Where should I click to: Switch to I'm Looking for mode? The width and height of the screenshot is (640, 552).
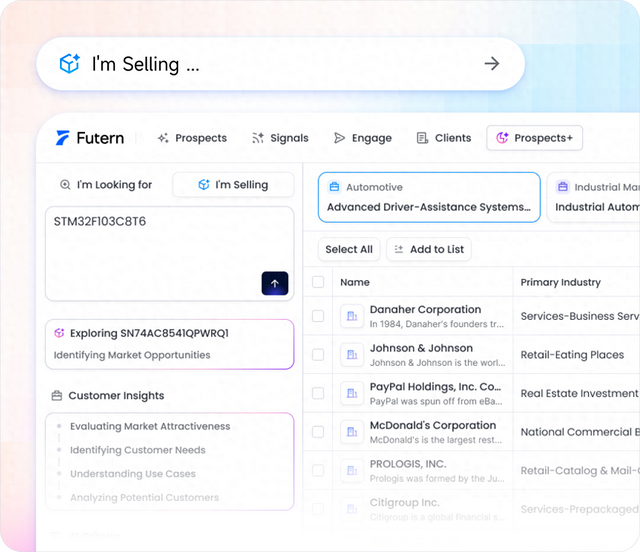pos(106,185)
